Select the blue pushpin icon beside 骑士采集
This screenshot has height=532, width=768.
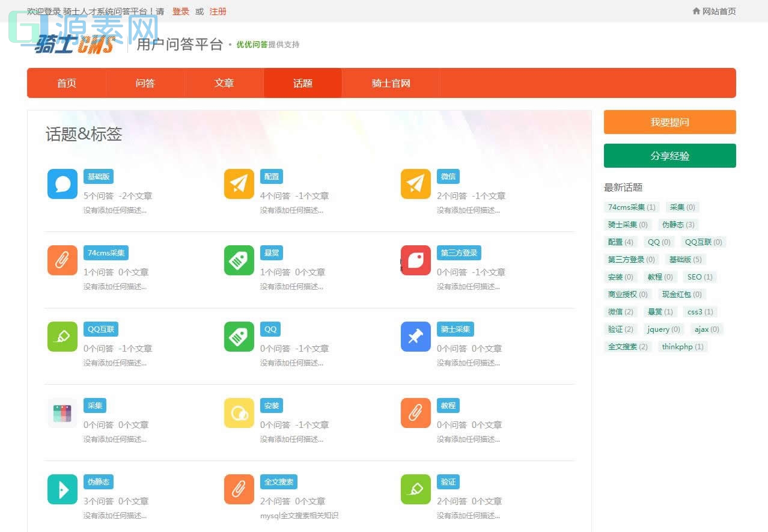tap(415, 337)
